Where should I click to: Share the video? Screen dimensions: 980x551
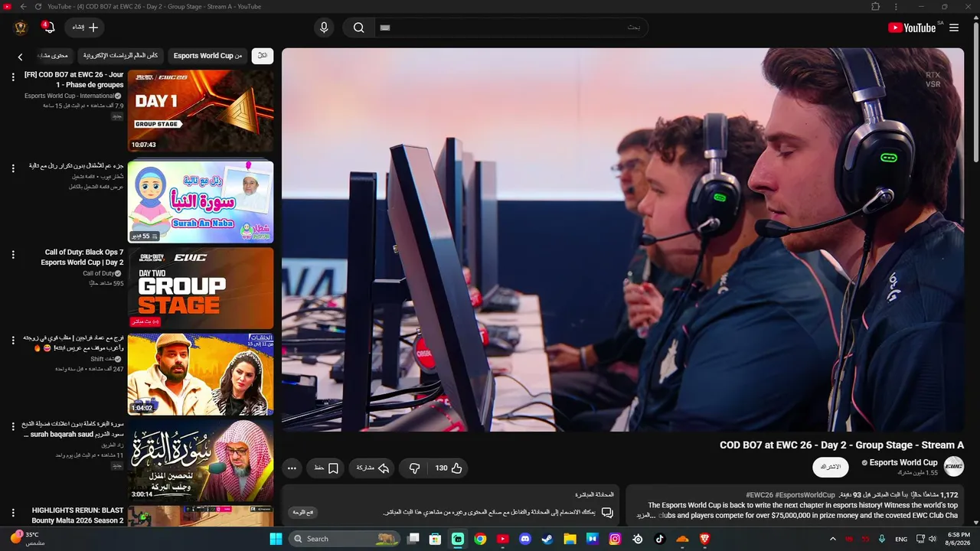[373, 468]
